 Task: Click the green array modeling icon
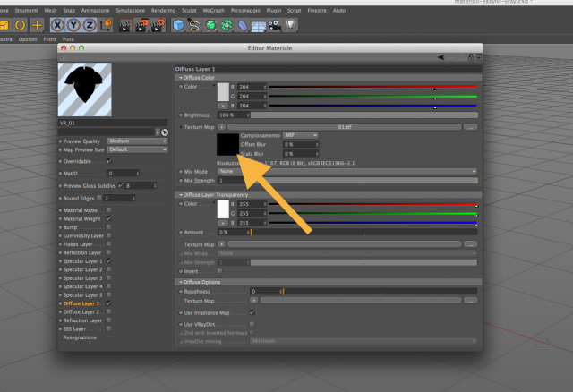227,25
